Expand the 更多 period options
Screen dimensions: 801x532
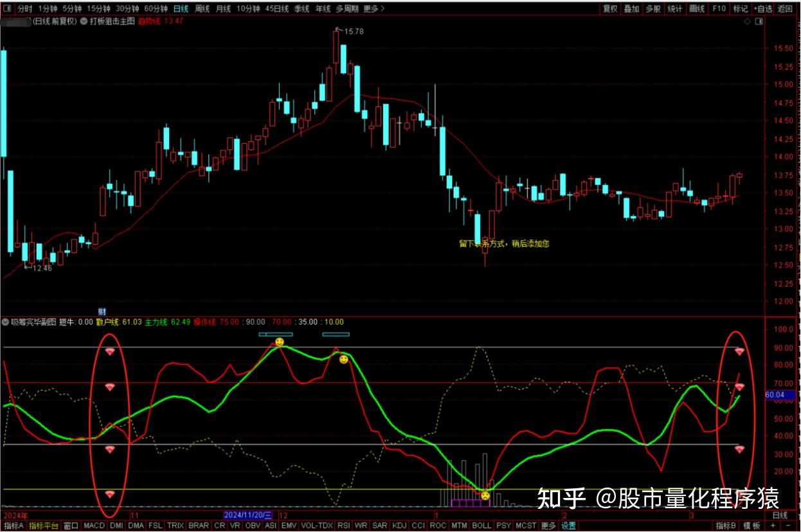click(x=373, y=9)
